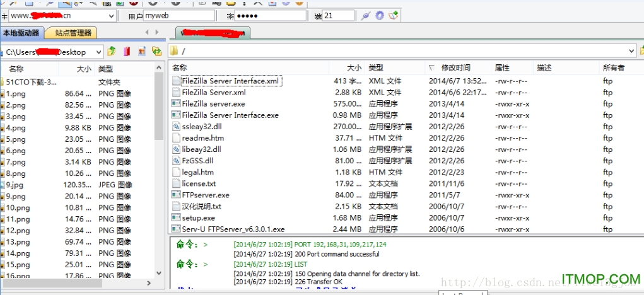This screenshot has width=644, height=295.
Task: Sort remote files by 修改时间 column
Action: [x=455, y=67]
